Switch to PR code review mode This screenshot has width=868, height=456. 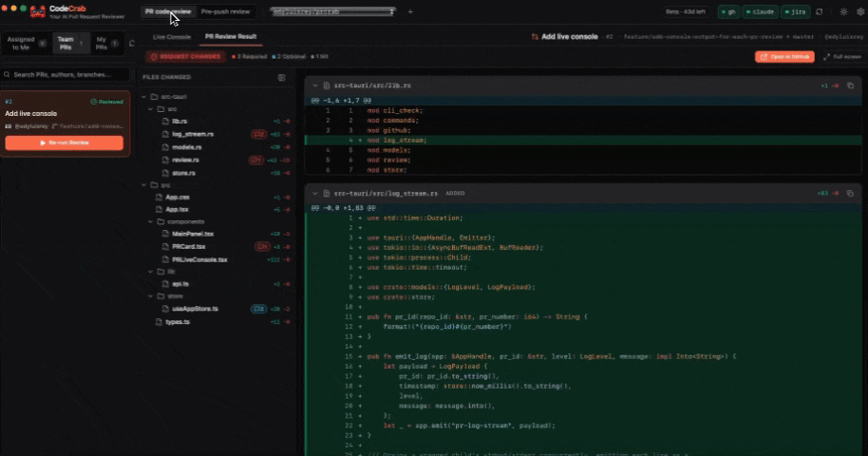(168, 11)
